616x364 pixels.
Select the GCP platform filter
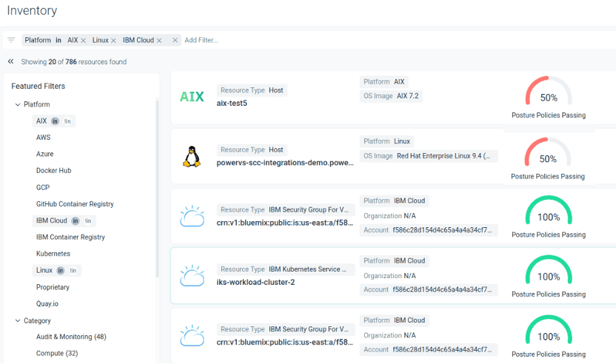click(x=43, y=187)
